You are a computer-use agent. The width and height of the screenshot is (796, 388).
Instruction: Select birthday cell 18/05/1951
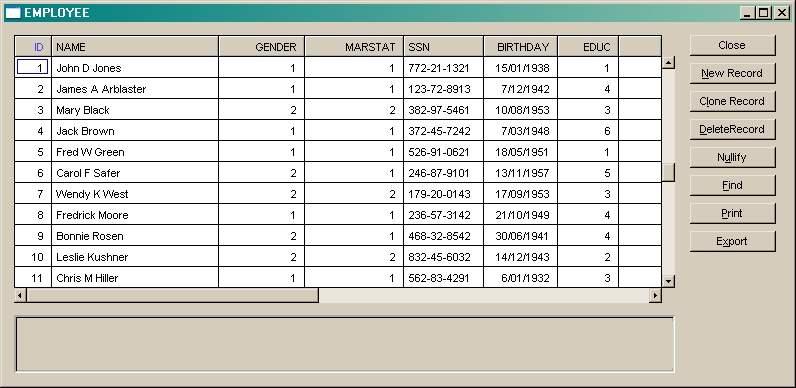[520, 152]
